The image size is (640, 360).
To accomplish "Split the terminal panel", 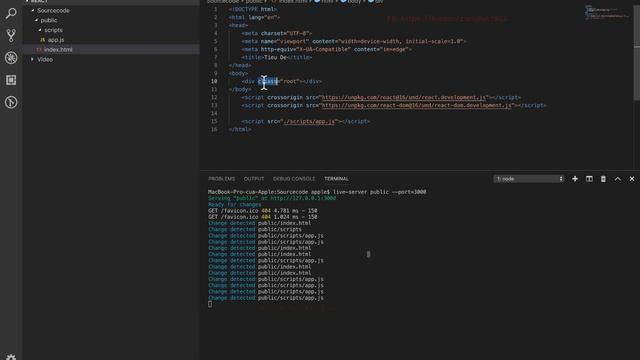I will pos(589,179).
